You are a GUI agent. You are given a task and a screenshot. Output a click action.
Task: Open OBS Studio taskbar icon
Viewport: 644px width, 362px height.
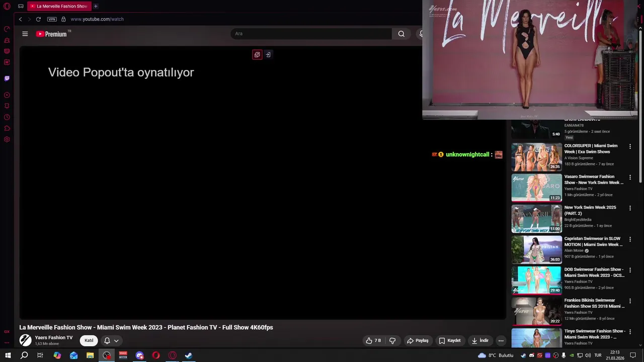[x=107, y=355]
